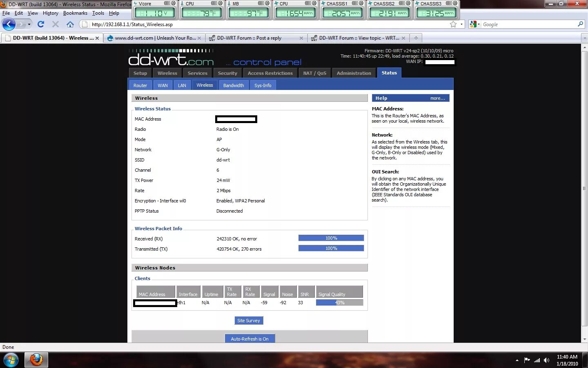This screenshot has height=368, width=588.
Task: Reload the page with the refresh icon
Action: click(x=41, y=25)
